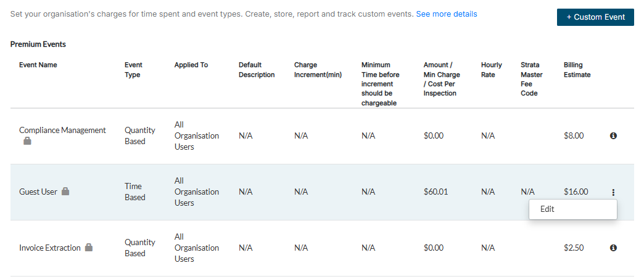The height and width of the screenshot is (279, 644).
Task: Click lock icon under Compliance Management
Action: tap(27, 141)
